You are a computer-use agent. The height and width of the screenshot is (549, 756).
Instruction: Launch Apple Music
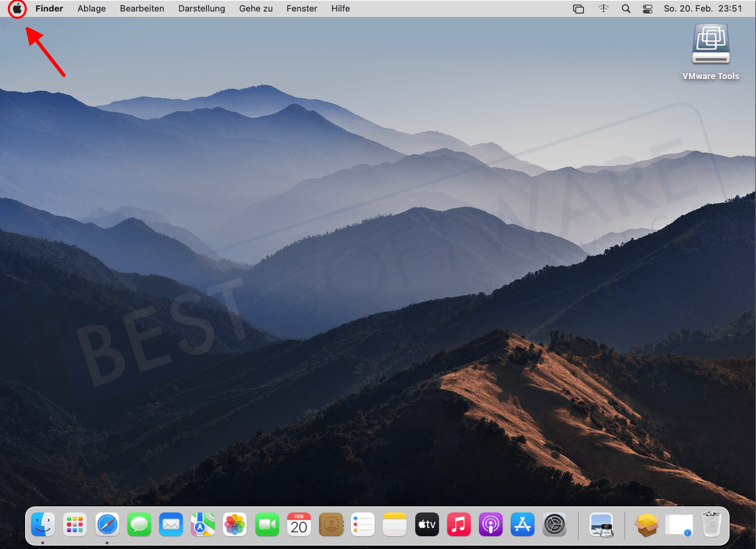pyautogui.click(x=458, y=525)
